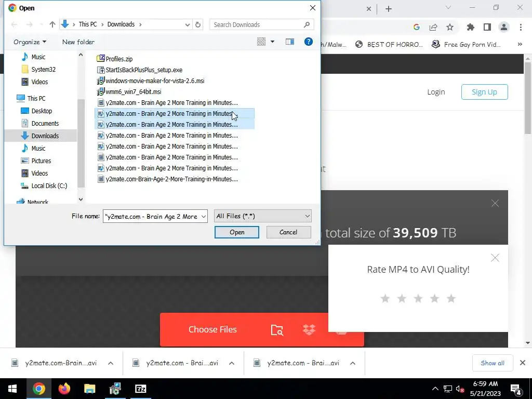
Task: Toggle Chrome side panel icon
Action: [487, 27]
